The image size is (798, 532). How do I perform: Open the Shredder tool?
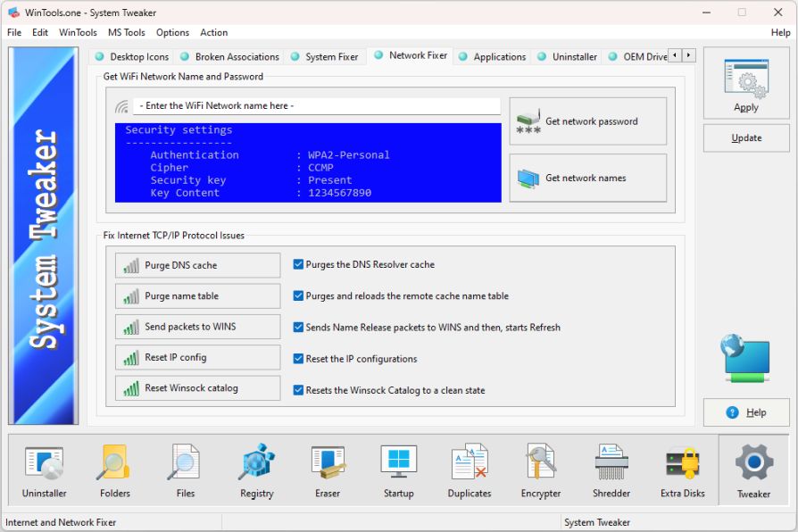(611, 471)
